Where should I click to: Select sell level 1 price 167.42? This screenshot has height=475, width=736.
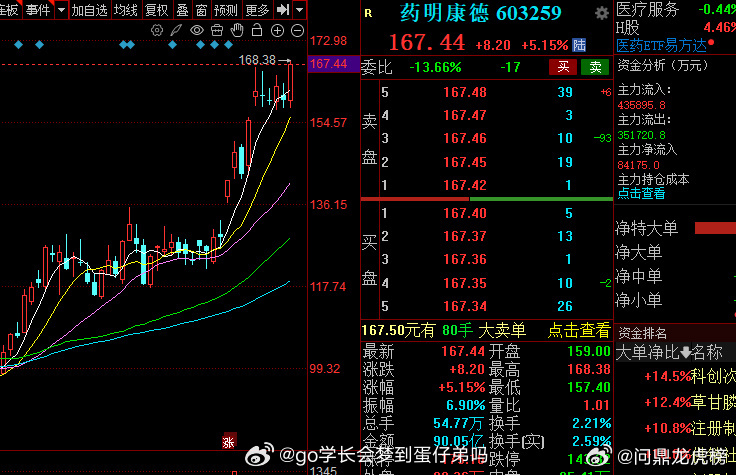point(465,185)
